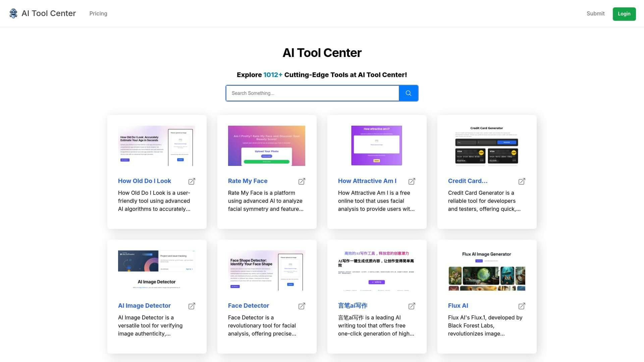Click the Credit Card Generator thumbnail
The image size is (644, 362).
point(487,146)
